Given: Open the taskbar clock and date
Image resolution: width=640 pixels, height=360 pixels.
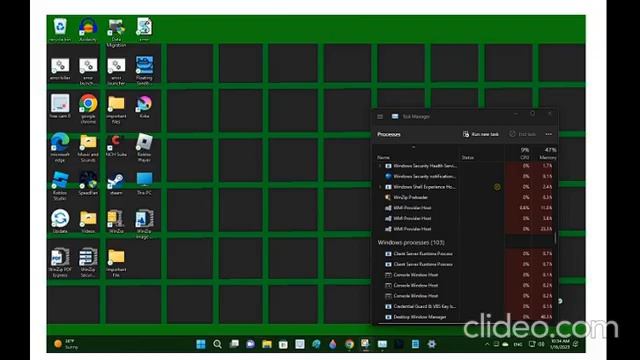Looking at the screenshot, I should (x=560, y=344).
